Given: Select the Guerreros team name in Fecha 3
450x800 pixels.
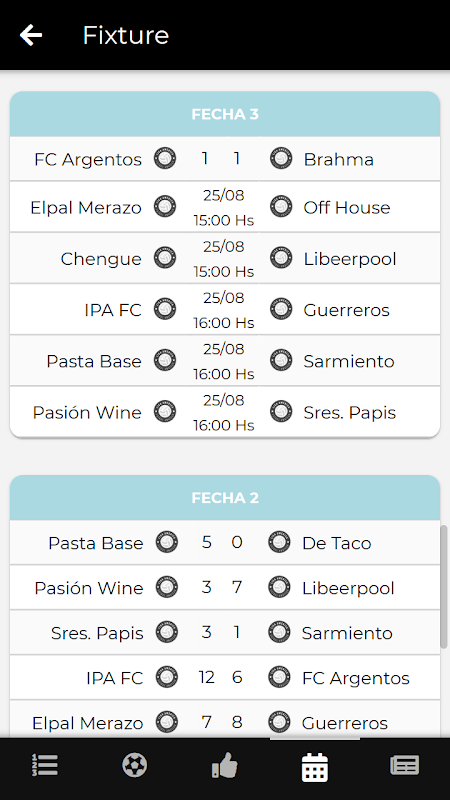Looking at the screenshot, I should pos(346,310).
